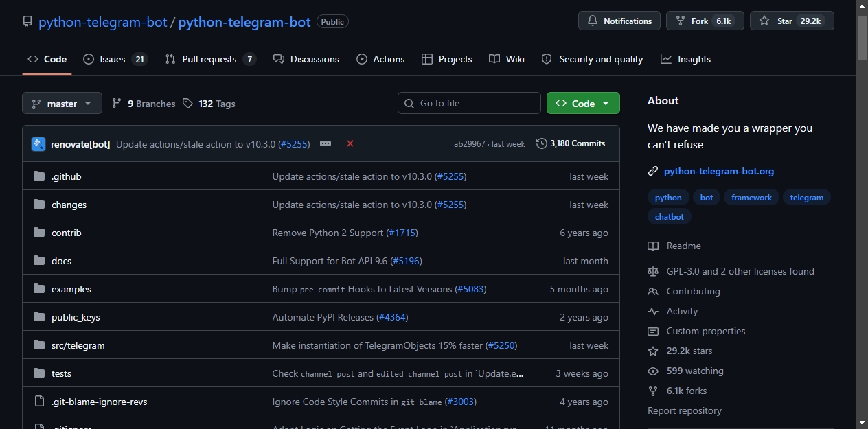Fork the repository with Fork button
This screenshot has height=429, width=868.
(x=705, y=21)
